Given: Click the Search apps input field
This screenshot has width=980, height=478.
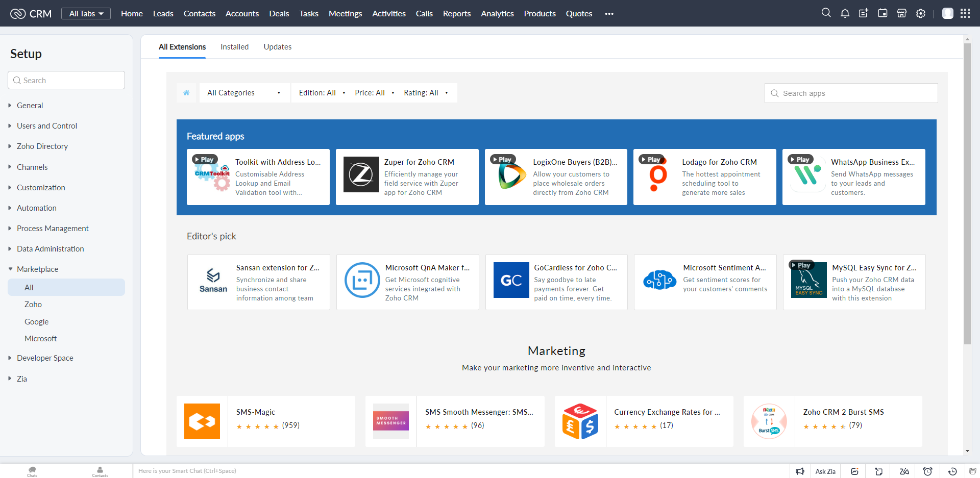Looking at the screenshot, I should click(857, 93).
